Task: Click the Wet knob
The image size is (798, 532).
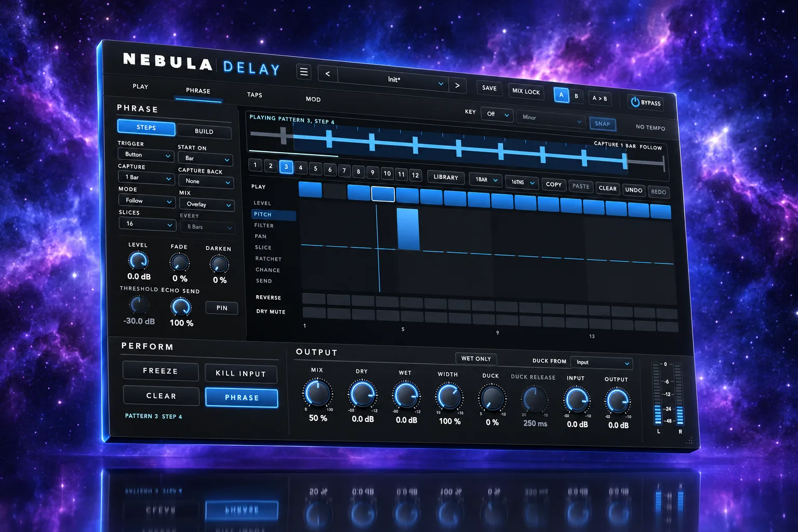Action: point(406,395)
